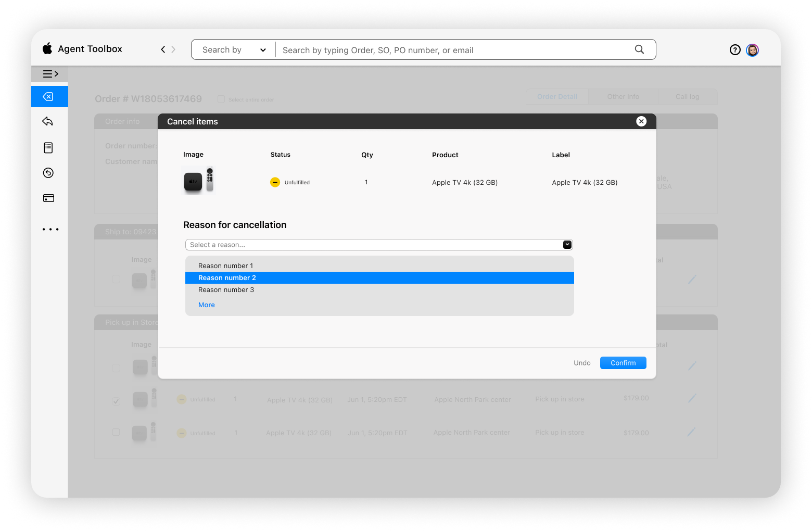
Task: Check the bottom pickup item row checkbox
Action: [116, 432]
